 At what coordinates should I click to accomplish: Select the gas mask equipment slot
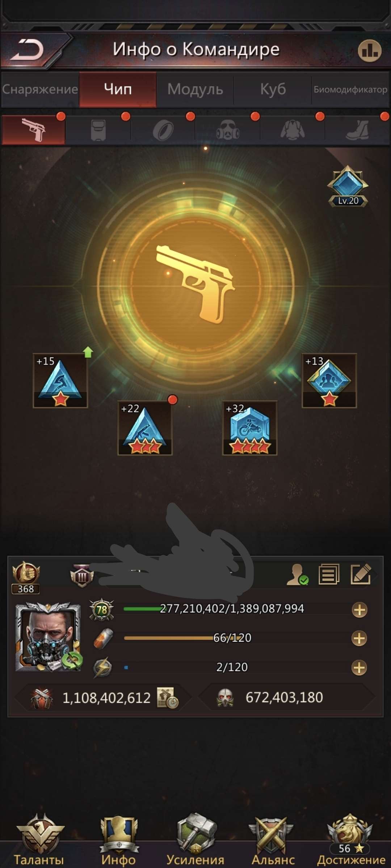(x=228, y=130)
